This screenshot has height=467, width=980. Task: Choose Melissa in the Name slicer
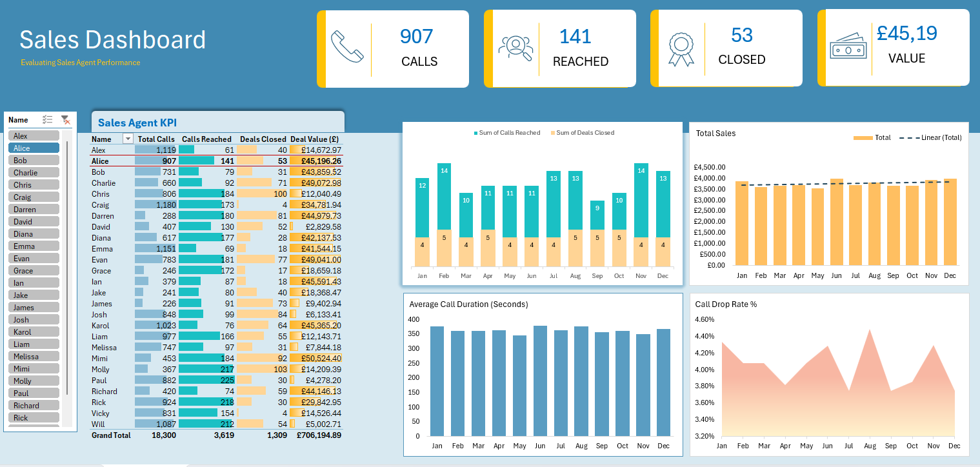click(34, 357)
